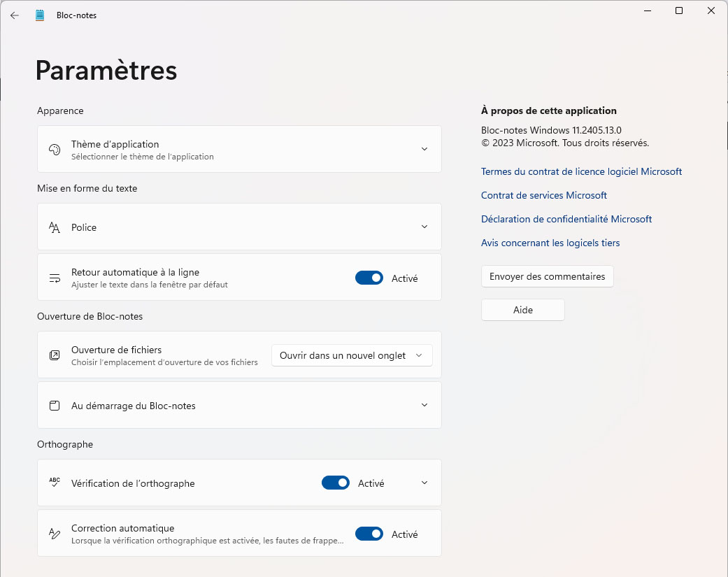Viewport: 728px width, 577px height.
Task: Click Envoyer des commentaires button
Action: 548,276
